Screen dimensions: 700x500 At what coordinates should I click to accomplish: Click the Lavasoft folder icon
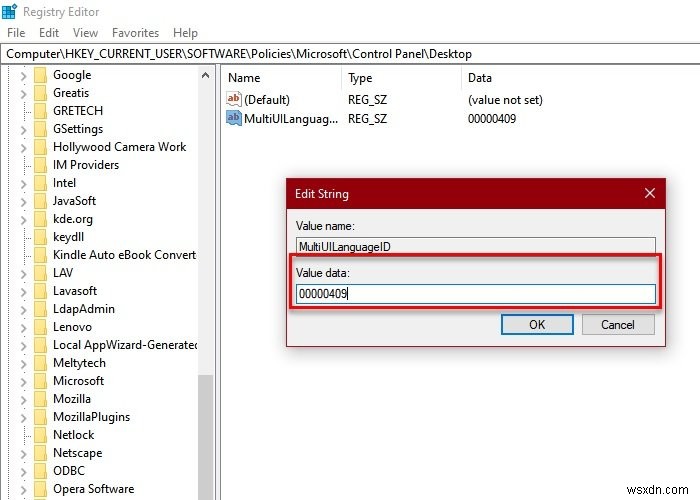pos(40,291)
